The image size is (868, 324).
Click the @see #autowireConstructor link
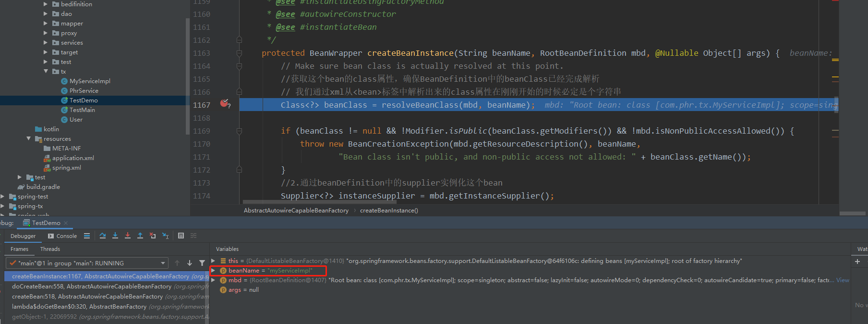coord(336,14)
